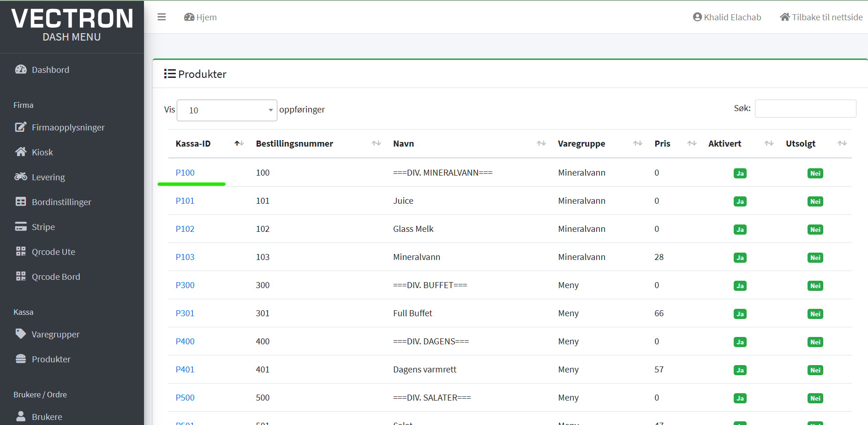868x425 pixels.
Task: Click the Qrcode Bord QR icon
Action: (x=21, y=276)
